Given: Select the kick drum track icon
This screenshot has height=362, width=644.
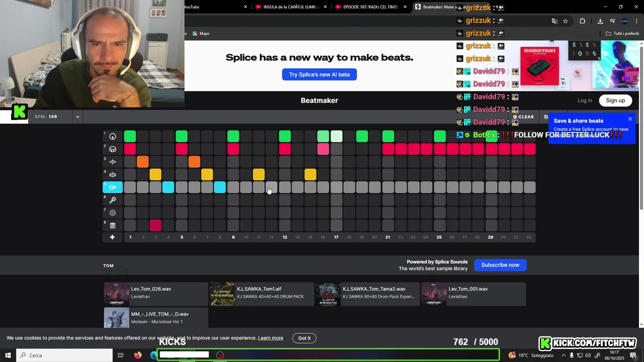Looking at the screenshot, I should point(113,136).
